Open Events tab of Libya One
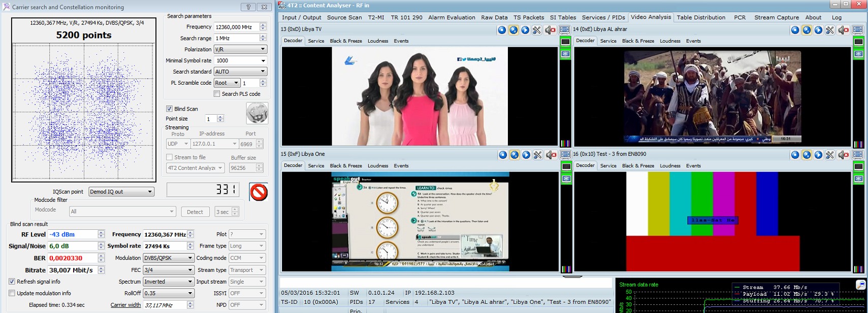Image resolution: width=868 pixels, height=313 pixels. coord(401,166)
